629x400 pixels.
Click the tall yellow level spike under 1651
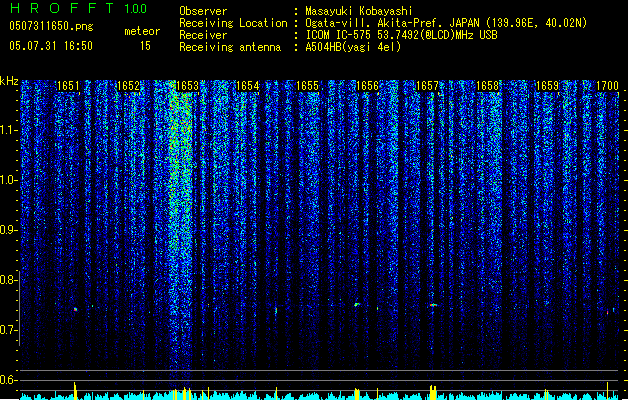[x=75, y=391]
